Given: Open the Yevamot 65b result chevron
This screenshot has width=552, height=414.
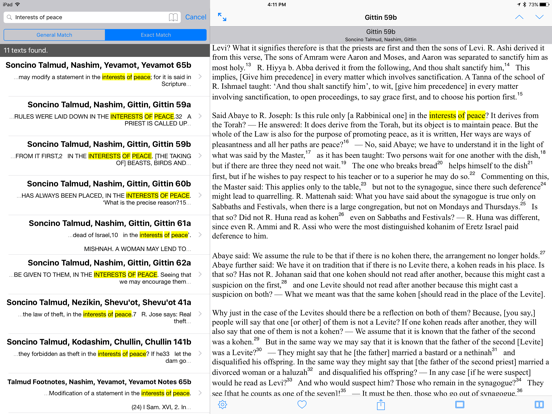Looking at the screenshot, I should click(200, 76).
